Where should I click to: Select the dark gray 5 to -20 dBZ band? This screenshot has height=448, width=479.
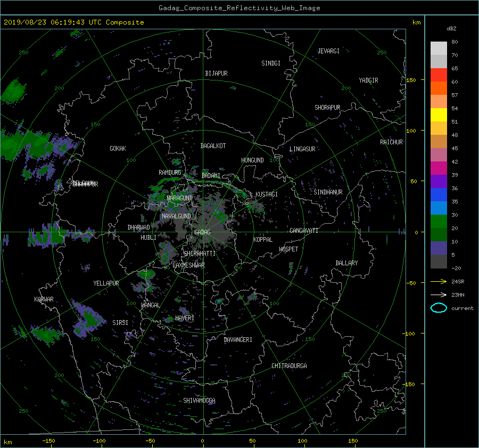coord(439,262)
